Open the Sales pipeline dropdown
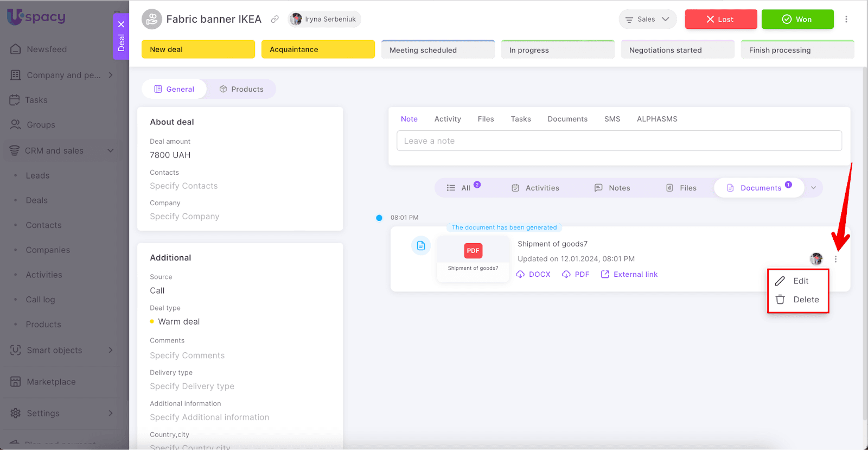 [647, 20]
